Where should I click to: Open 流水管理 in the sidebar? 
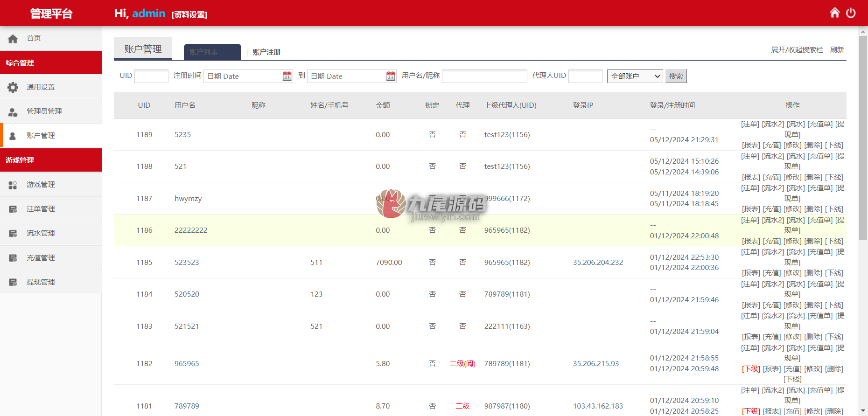(x=51, y=233)
